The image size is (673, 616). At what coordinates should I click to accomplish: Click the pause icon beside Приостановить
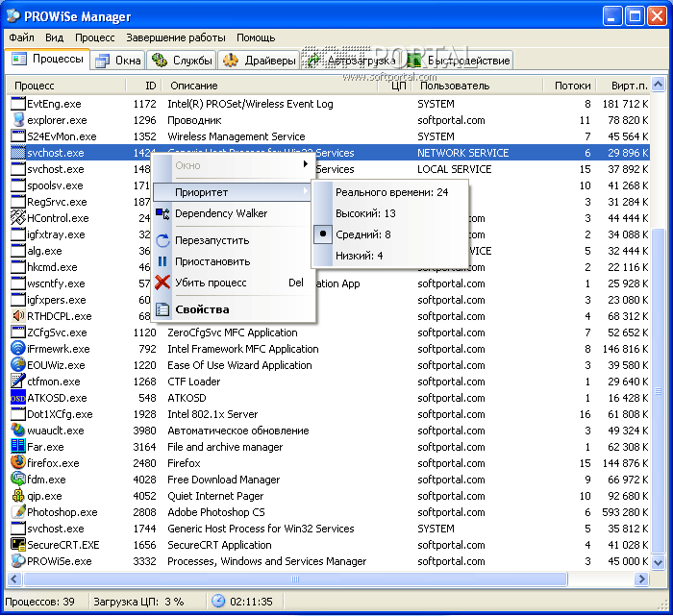tap(162, 261)
